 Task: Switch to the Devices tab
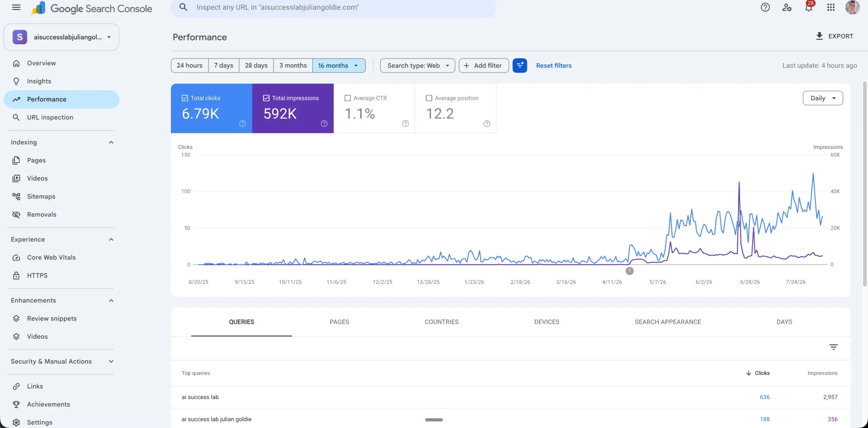[x=546, y=322]
